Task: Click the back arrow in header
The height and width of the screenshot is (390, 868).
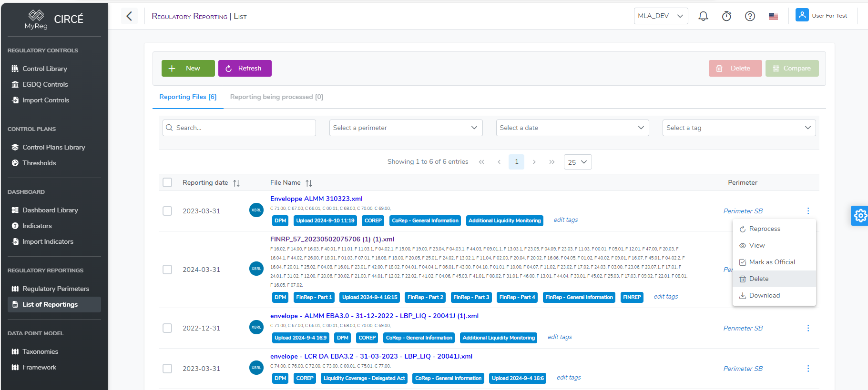Action: click(129, 16)
